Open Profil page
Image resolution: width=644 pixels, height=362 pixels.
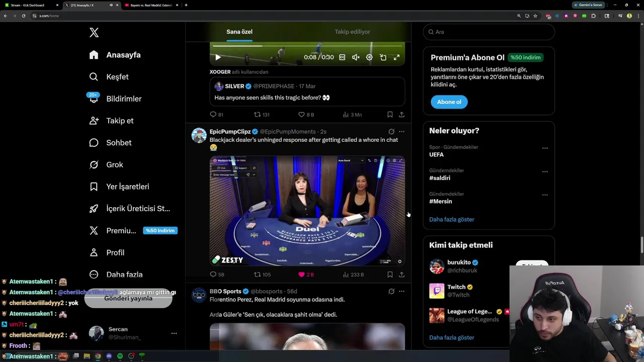point(107,252)
